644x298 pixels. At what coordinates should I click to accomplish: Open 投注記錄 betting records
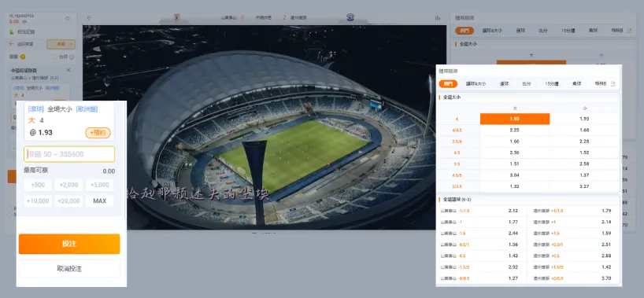26,31
